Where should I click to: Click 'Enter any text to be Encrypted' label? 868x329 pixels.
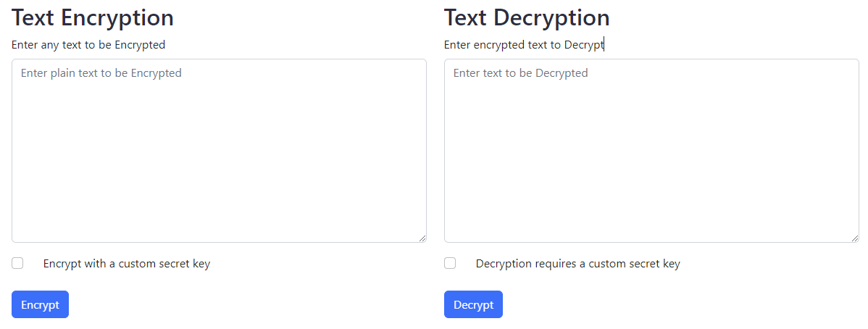click(x=88, y=45)
